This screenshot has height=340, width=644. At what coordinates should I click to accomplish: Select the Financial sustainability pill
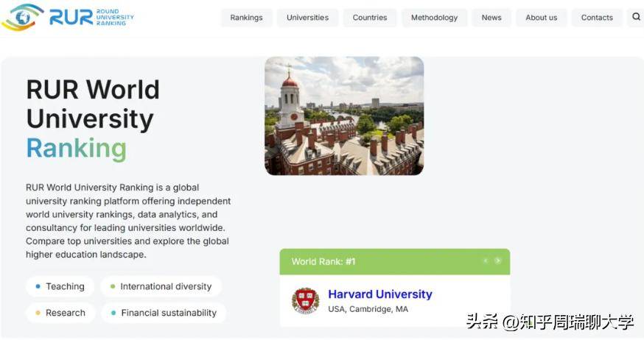(164, 313)
